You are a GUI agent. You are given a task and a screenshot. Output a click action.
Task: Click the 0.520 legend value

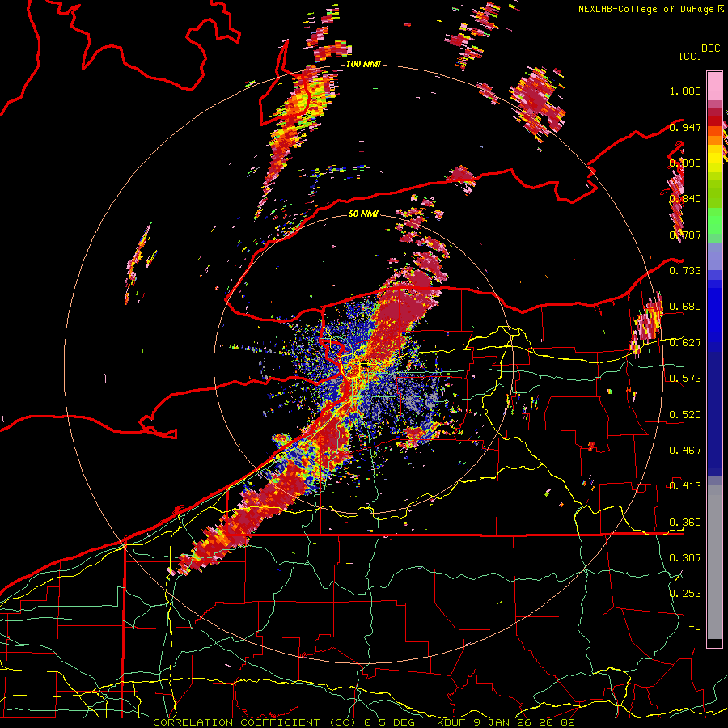685,414
